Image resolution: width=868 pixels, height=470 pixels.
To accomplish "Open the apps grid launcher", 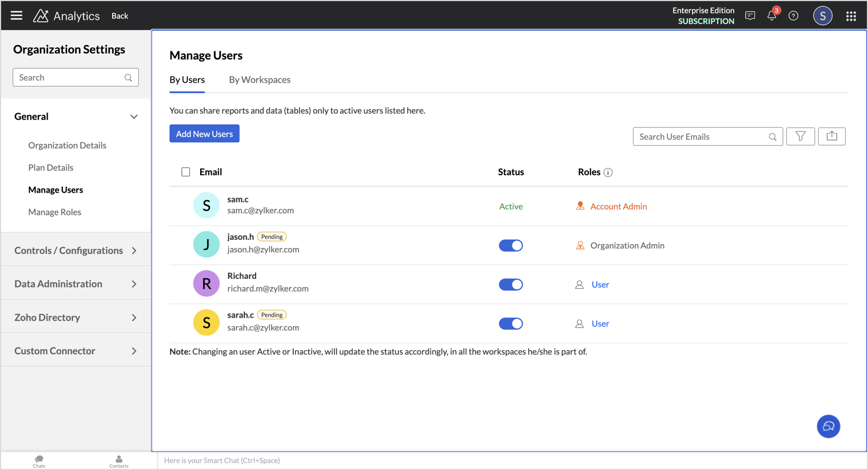I will tap(851, 16).
